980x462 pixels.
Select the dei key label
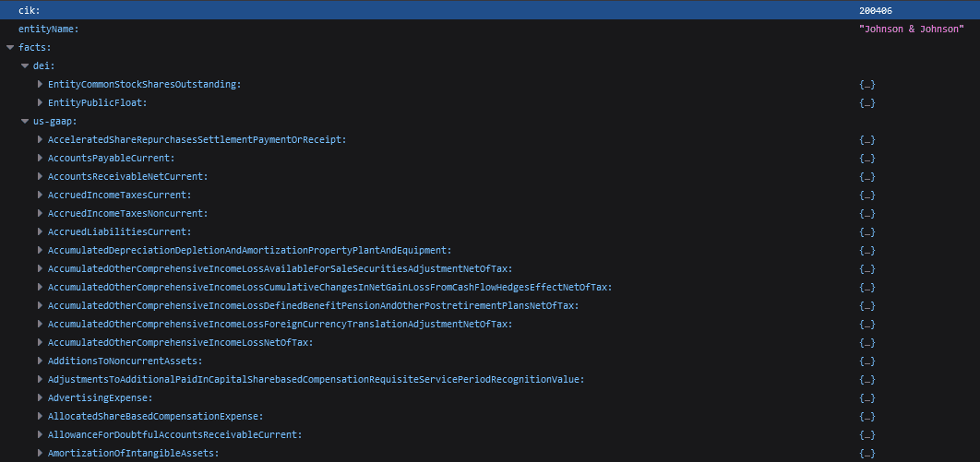43,65
